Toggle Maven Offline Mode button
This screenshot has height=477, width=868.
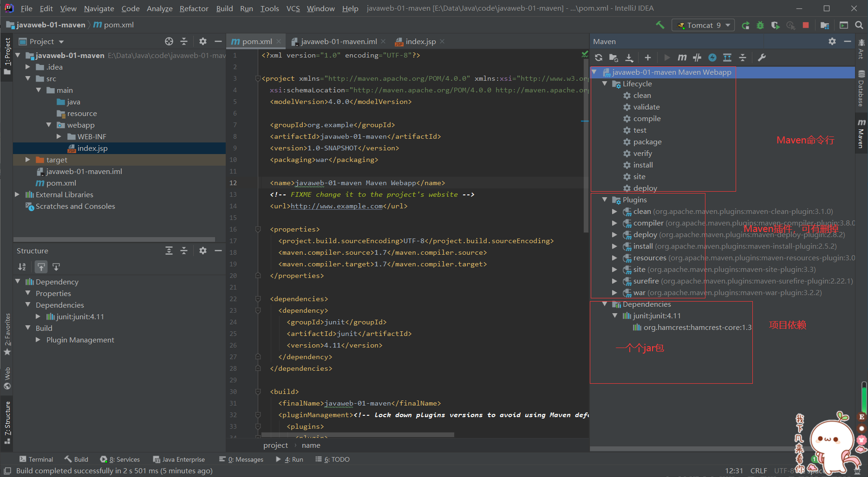click(x=697, y=58)
